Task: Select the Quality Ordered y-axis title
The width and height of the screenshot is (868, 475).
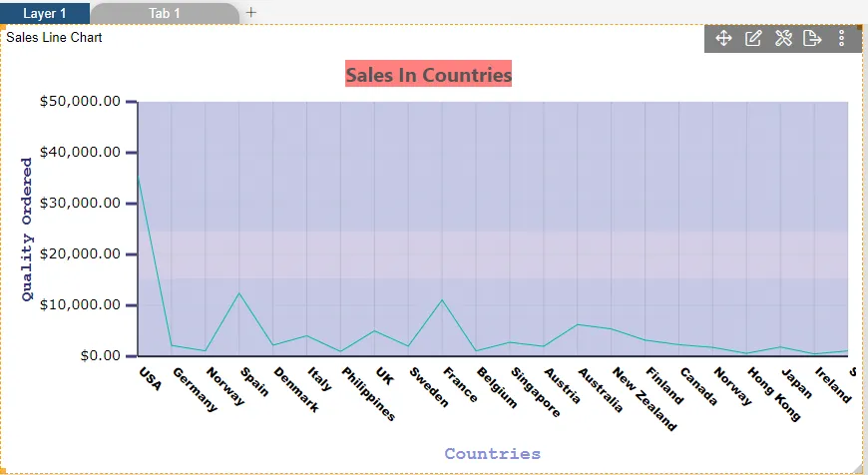Action: pyautogui.click(x=27, y=230)
